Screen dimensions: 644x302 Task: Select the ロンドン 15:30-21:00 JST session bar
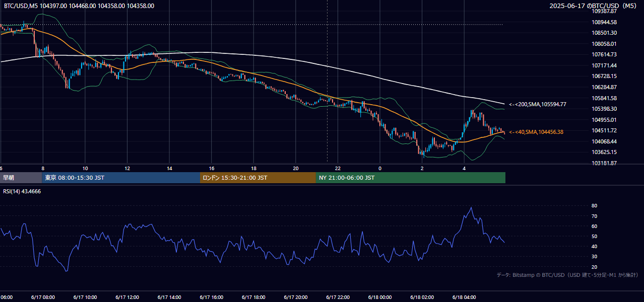pyautogui.click(x=258, y=178)
